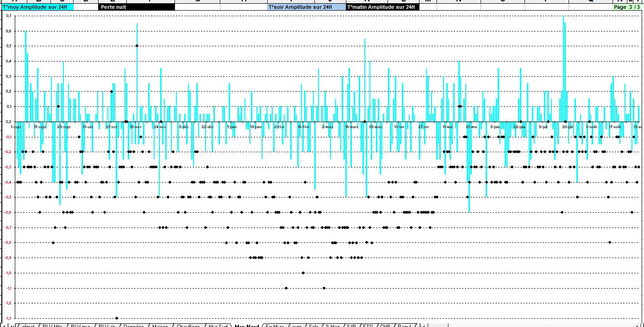Click the red '-0,9' y-axis label

tap(8, 258)
